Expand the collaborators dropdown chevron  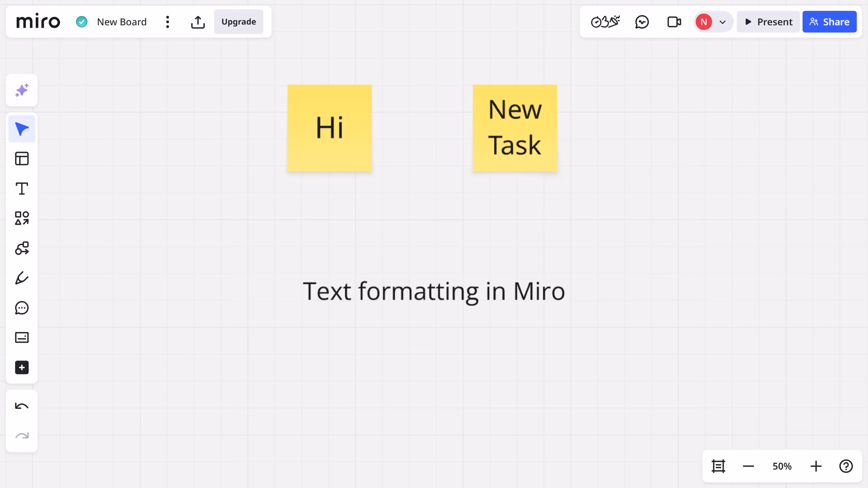coord(723,22)
